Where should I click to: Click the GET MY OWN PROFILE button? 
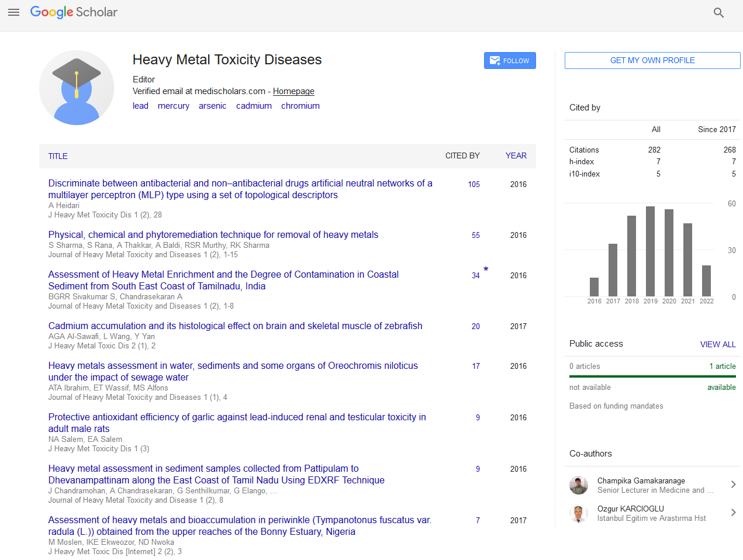(x=652, y=60)
